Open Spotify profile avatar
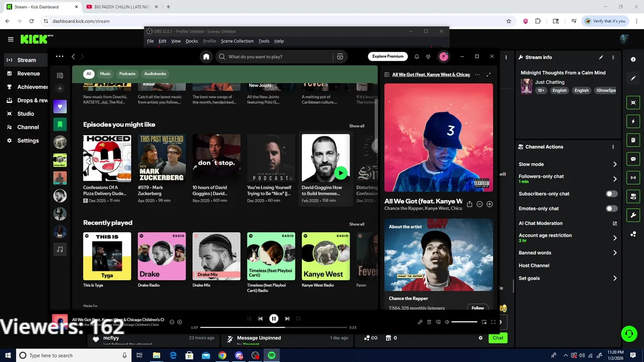Image resolution: width=644 pixels, height=362 pixels. point(444,57)
